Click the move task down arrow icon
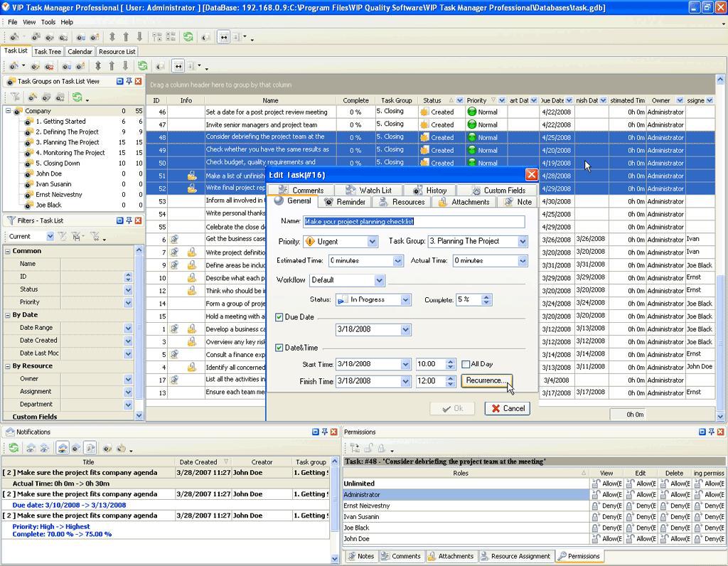 click(x=139, y=36)
